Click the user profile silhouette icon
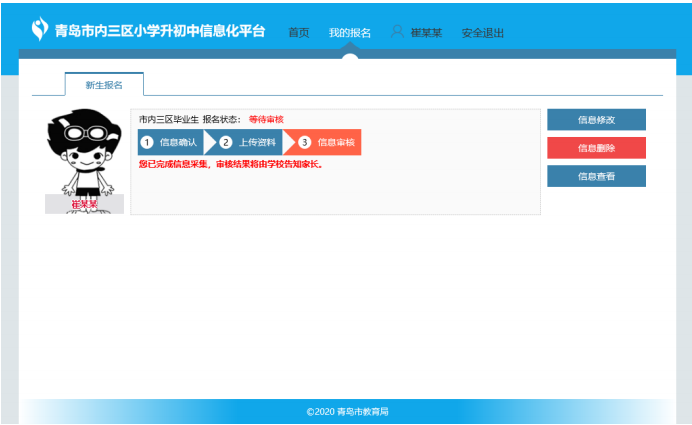This screenshot has height=425, width=692. tap(397, 32)
